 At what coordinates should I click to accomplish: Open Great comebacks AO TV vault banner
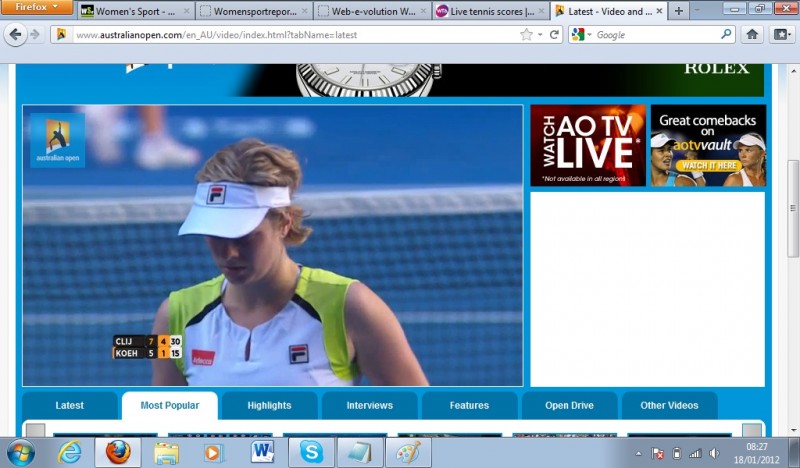tap(708, 145)
